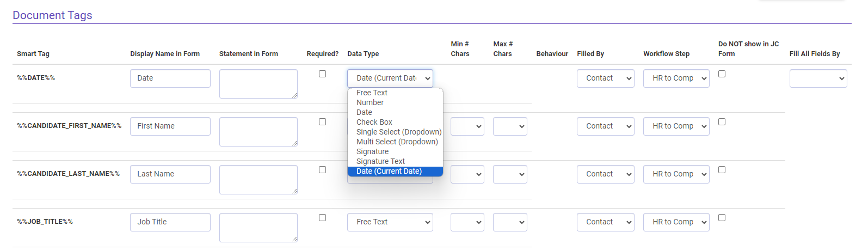Open Max # Chars dropdown for %%CANDIDATE_LAST_NAME%%
This screenshot has height=250, width=868.
coord(510,174)
